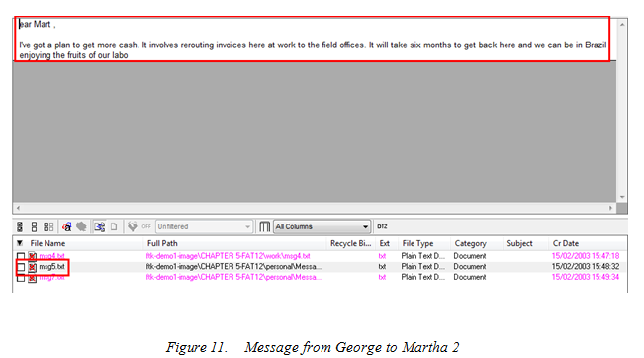Click the creation date 15/02/2003 15:49:34
The width and height of the screenshot is (644, 358).
click(x=586, y=278)
